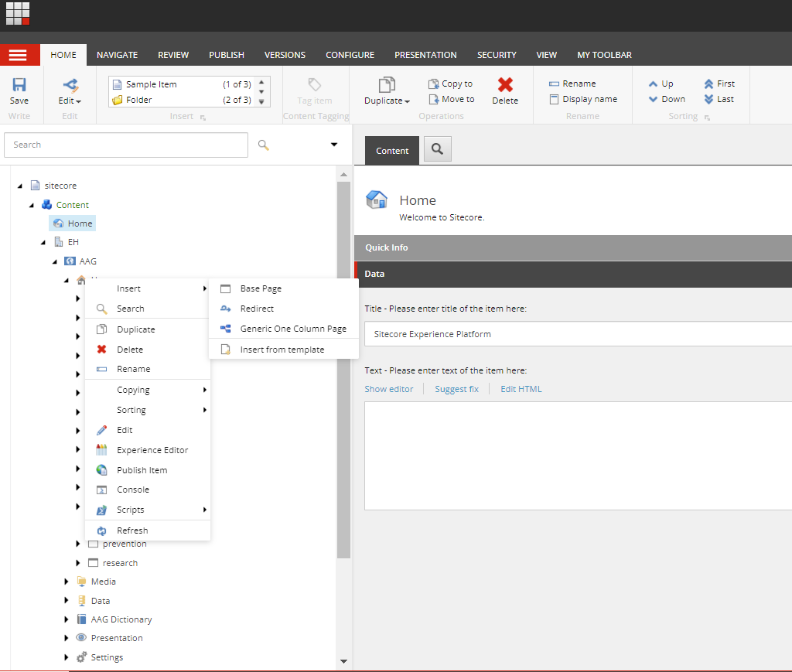Select Rename in the context menu
The width and height of the screenshot is (792, 672).
click(x=148, y=369)
